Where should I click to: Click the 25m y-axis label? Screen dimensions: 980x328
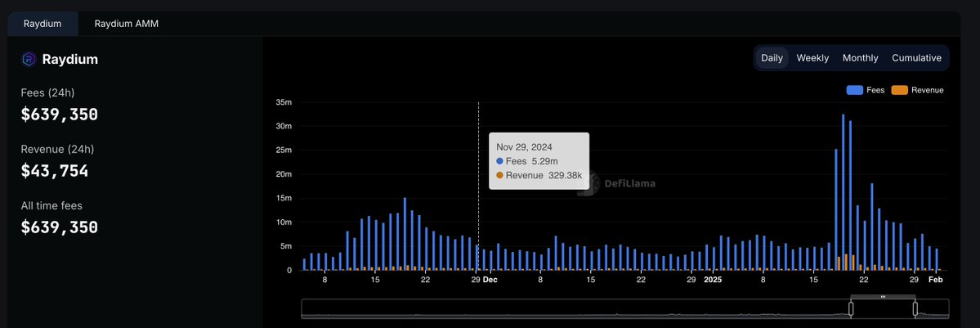click(x=284, y=151)
